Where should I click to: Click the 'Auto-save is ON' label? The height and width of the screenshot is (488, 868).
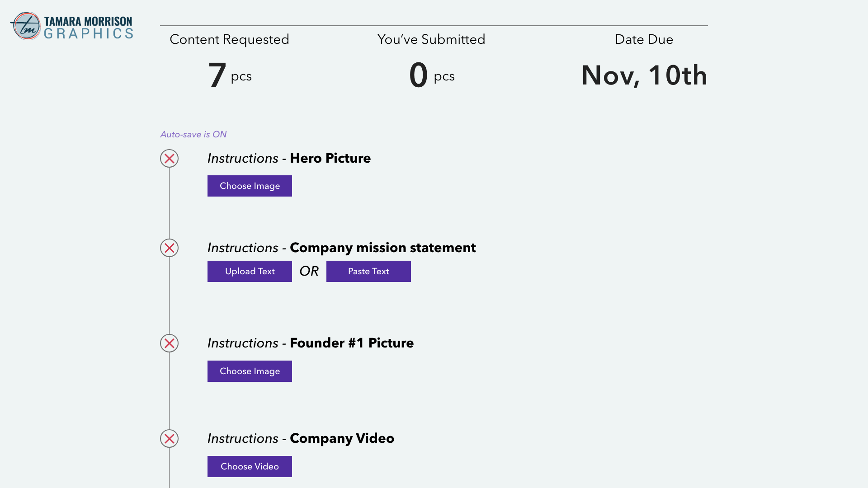pos(193,135)
